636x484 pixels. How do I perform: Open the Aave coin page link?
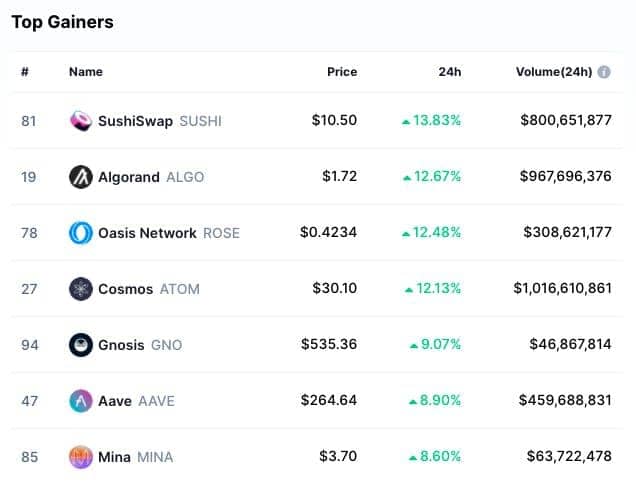[115, 401]
